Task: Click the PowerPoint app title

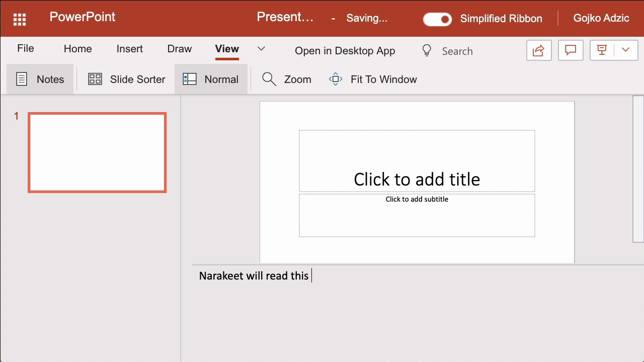Action: pos(83,17)
